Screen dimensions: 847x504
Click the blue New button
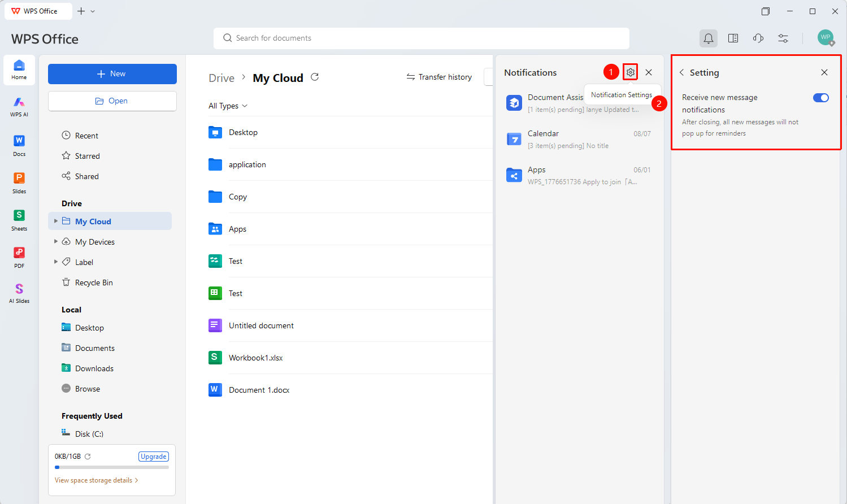coord(112,74)
